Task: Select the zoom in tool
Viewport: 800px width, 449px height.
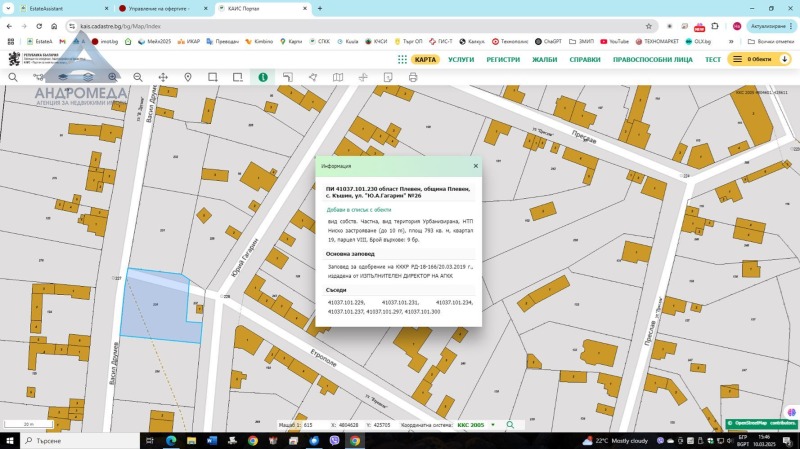Action: pos(113,77)
